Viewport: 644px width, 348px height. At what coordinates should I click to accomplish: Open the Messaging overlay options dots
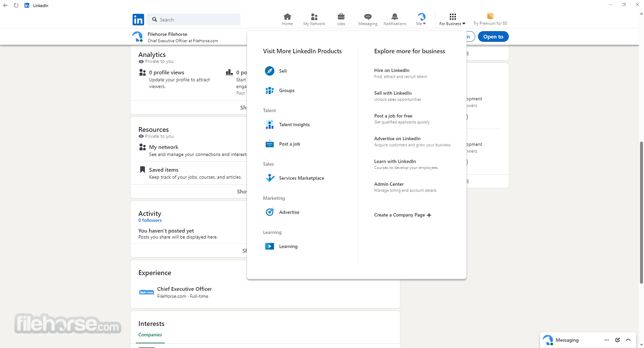pos(607,340)
